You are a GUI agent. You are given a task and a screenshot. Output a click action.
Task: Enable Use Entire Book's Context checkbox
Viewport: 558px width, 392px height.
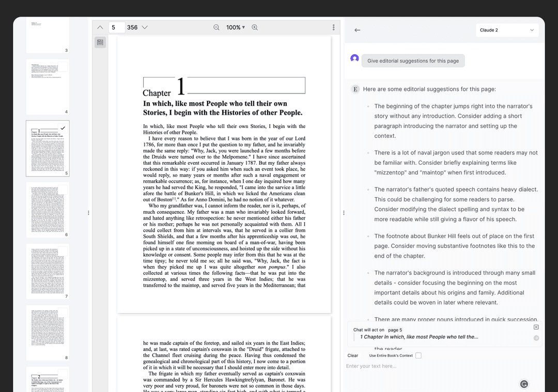pyautogui.click(x=419, y=355)
